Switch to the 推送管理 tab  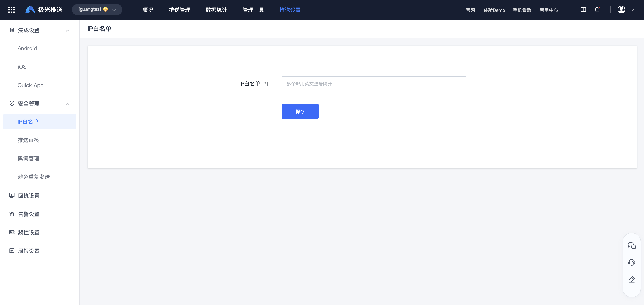[x=179, y=10]
